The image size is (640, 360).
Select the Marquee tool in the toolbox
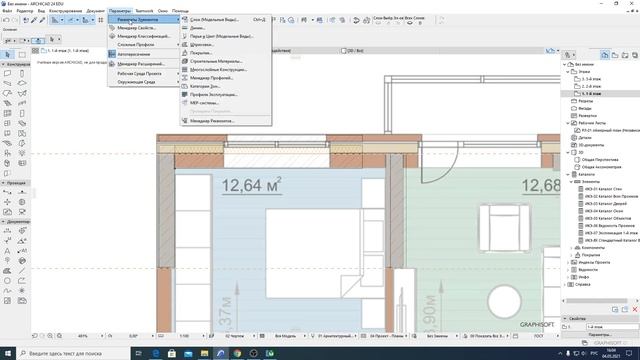point(22,54)
